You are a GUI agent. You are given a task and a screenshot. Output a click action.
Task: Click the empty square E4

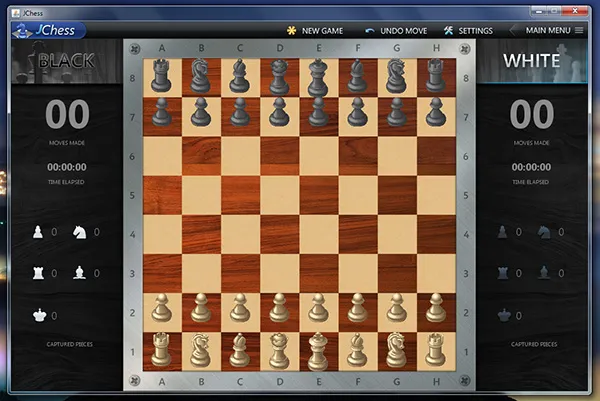[x=319, y=234]
